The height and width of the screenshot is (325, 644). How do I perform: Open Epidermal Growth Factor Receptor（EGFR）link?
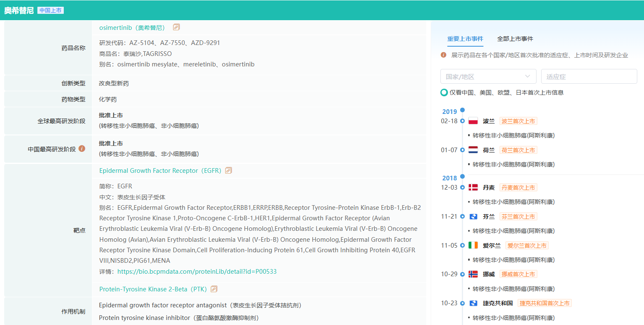point(160,171)
